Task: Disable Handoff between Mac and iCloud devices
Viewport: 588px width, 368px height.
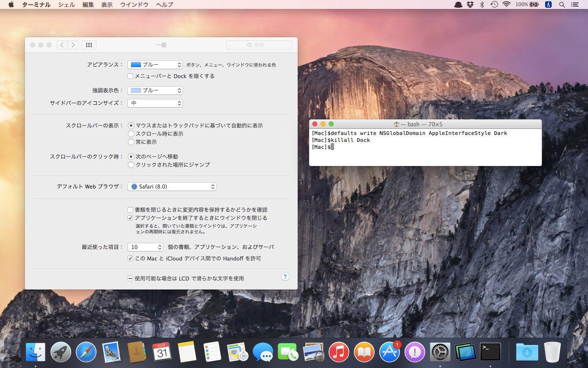Action: (130, 258)
